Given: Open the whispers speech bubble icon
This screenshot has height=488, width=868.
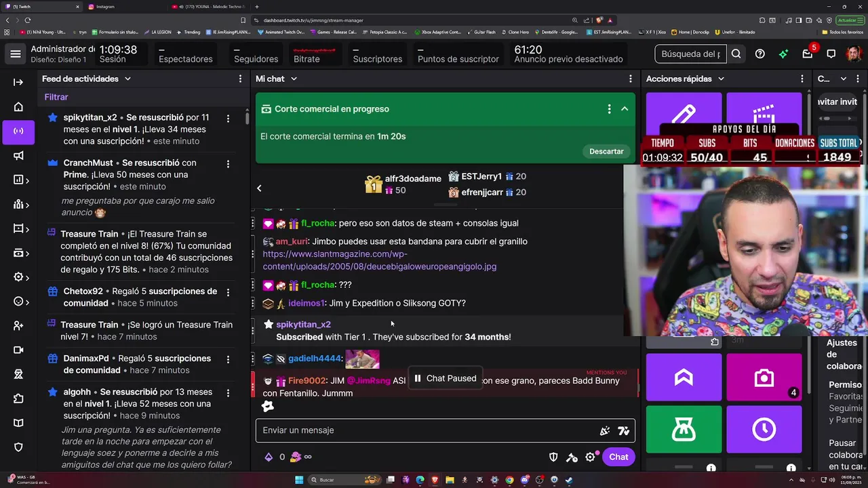Looking at the screenshot, I should [x=831, y=54].
